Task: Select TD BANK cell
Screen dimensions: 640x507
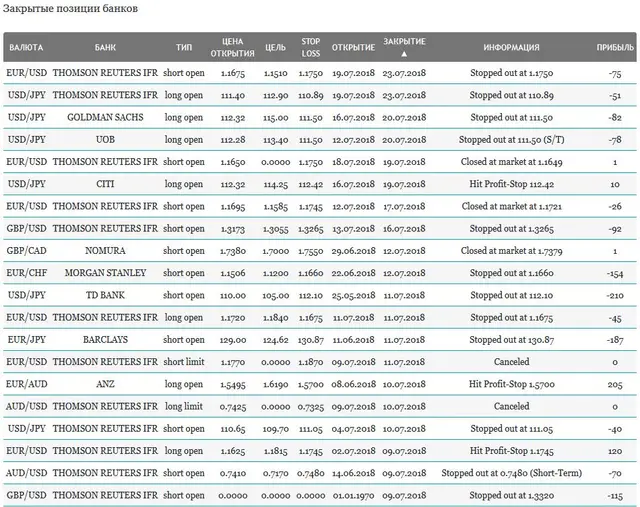Action: point(105,295)
